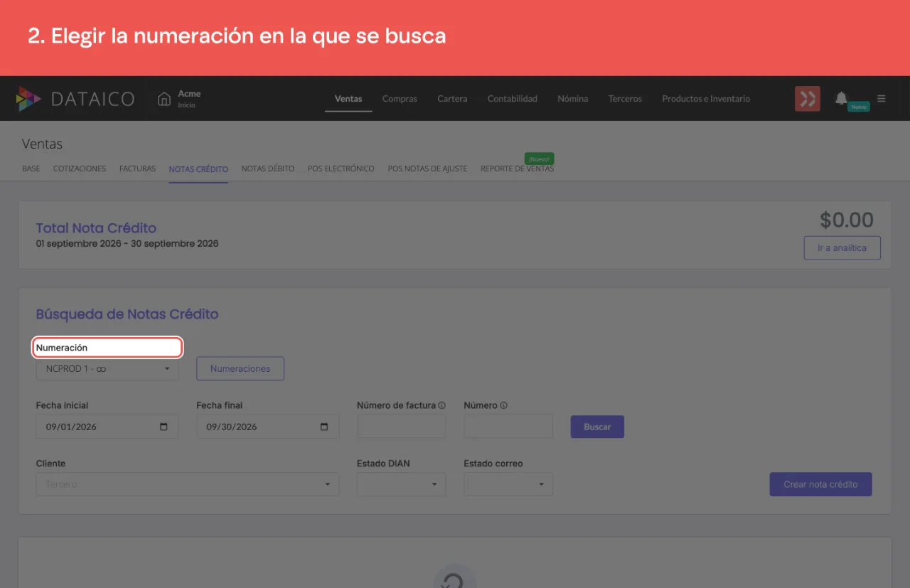Image resolution: width=910 pixels, height=588 pixels.
Task: Click the Fecha final date field
Action: coord(268,427)
